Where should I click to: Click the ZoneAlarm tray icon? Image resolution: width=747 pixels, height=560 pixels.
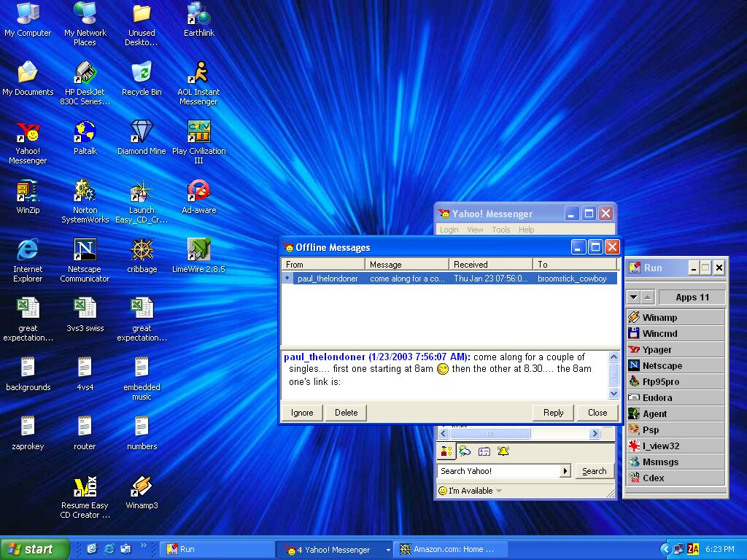pyautogui.click(x=693, y=549)
